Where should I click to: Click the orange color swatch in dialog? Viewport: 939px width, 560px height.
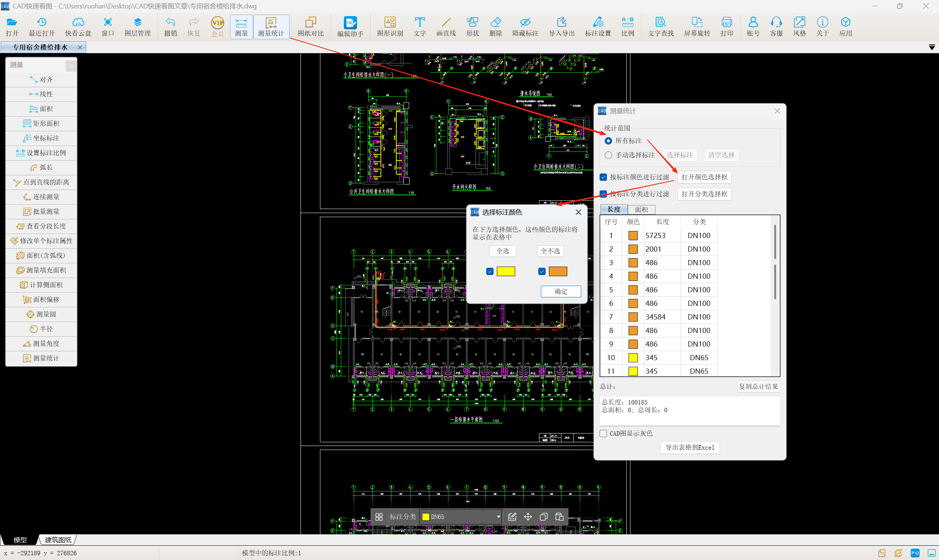coord(558,271)
